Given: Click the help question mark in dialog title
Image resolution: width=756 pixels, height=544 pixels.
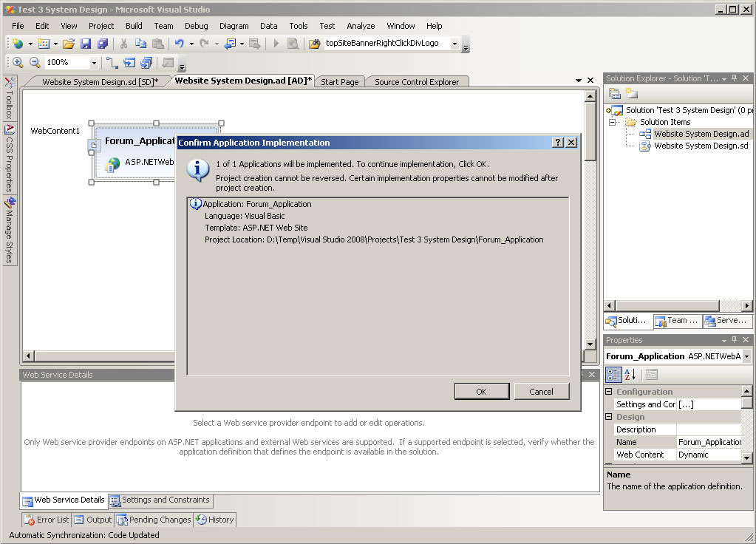Looking at the screenshot, I should (558, 142).
